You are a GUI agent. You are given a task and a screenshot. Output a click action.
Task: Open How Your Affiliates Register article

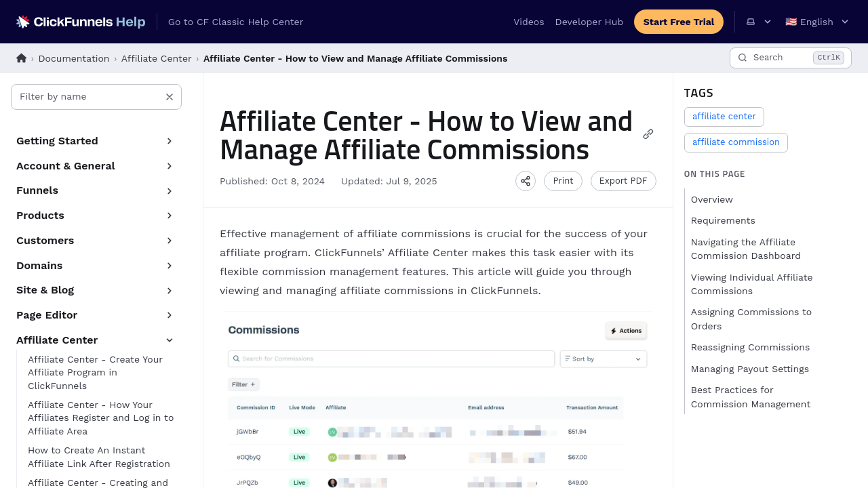pyautogui.click(x=101, y=418)
